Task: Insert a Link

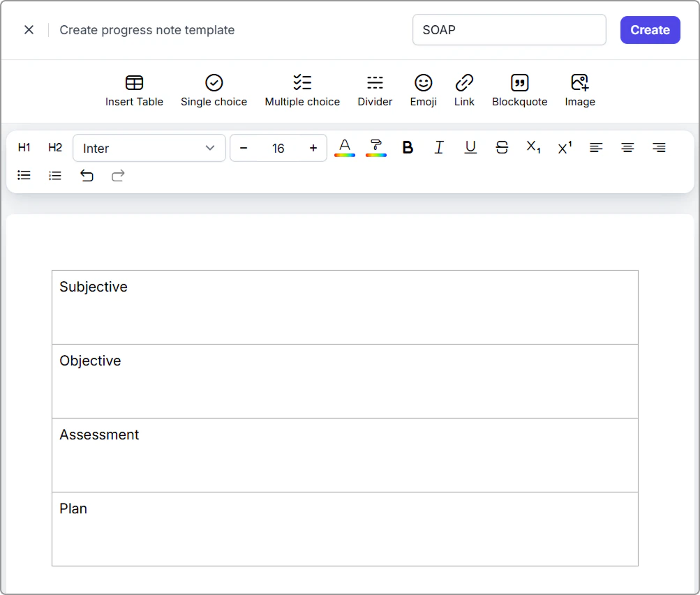Action: [464, 91]
